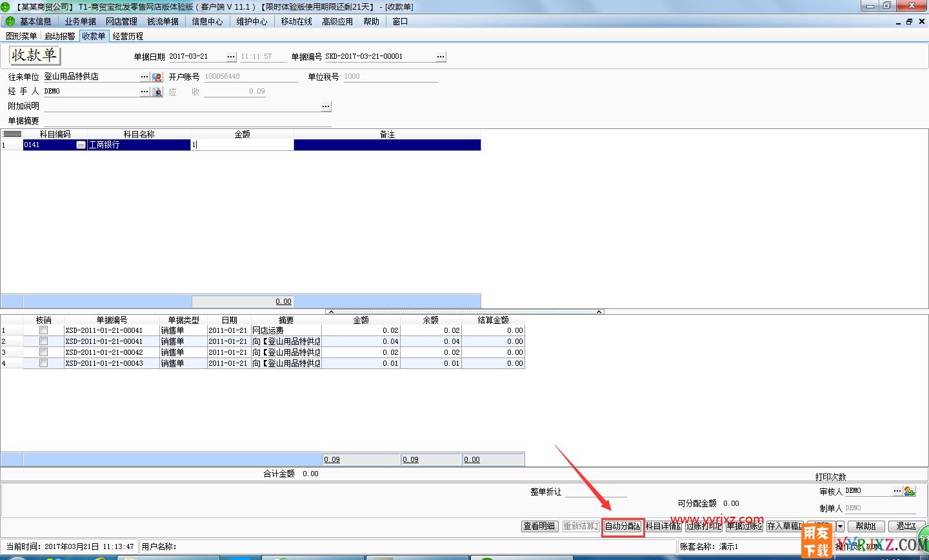Open the ellipsis selector for 审核人
The height and width of the screenshot is (560, 929).
[897, 491]
